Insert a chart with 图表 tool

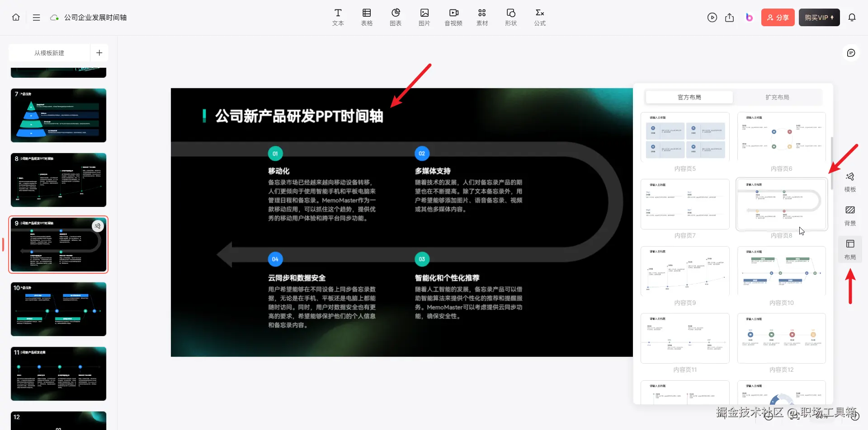(x=396, y=18)
